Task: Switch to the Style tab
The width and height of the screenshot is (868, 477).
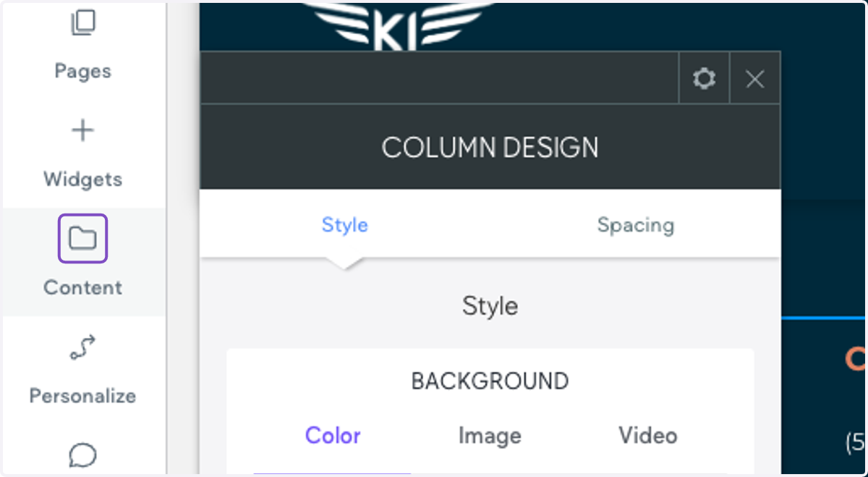Action: click(345, 225)
